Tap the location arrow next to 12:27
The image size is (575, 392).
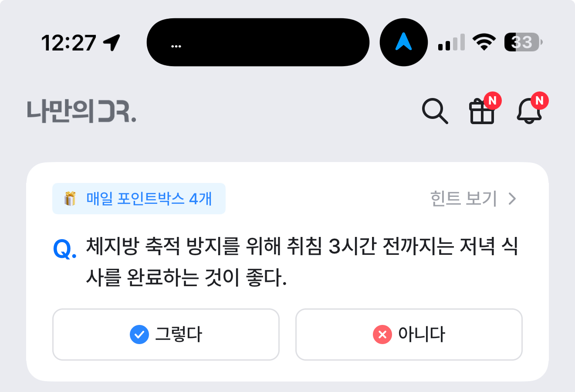point(112,42)
